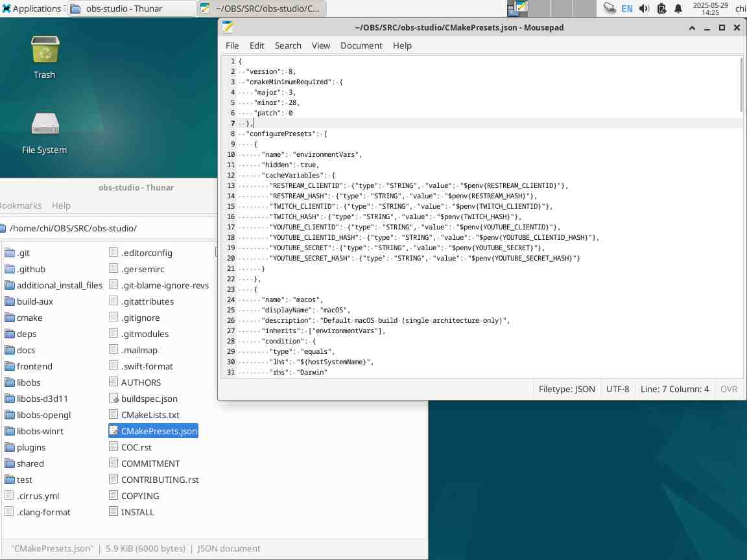Click Line: 7 Column: 4 status entry

pyautogui.click(x=674, y=389)
